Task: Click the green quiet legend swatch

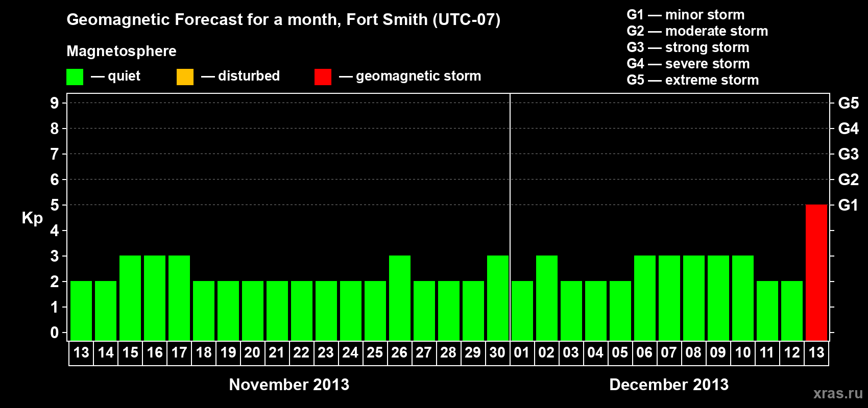Action: pos(75,77)
